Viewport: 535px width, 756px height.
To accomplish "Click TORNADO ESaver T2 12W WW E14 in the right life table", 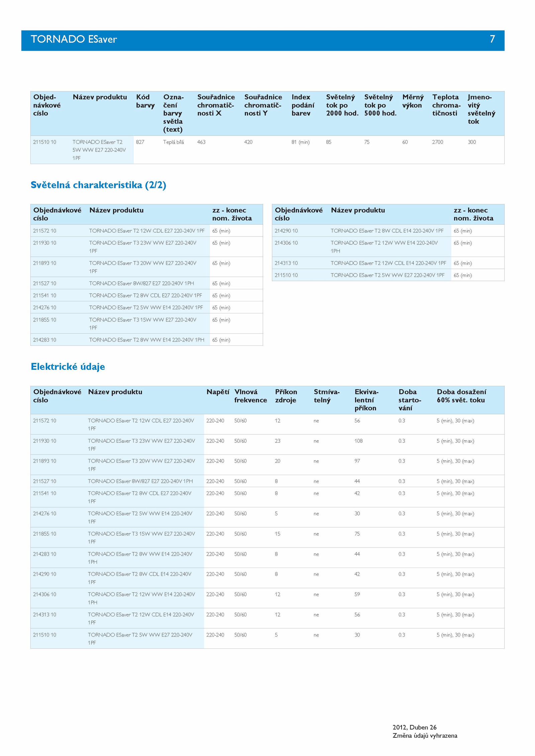I will 384,247.
